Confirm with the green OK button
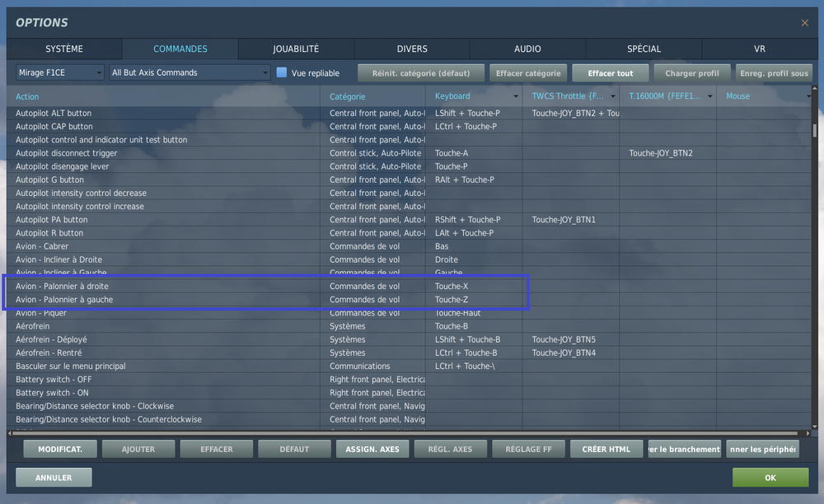The width and height of the screenshot is (824, 504). point(770,477)
